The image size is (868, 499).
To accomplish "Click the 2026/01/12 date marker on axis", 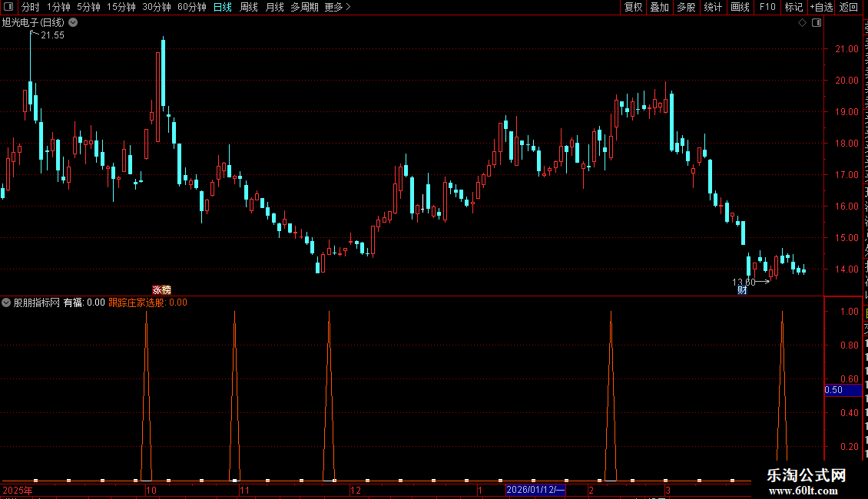I will click(535, 490).
